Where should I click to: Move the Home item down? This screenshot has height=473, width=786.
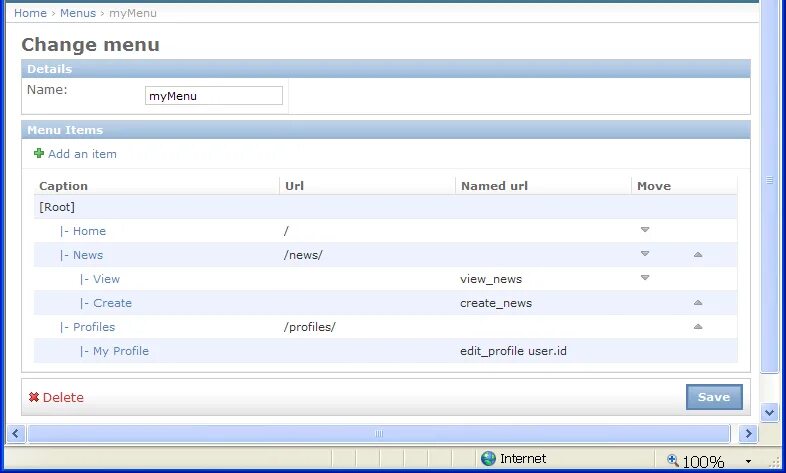(x=645, y=230)
